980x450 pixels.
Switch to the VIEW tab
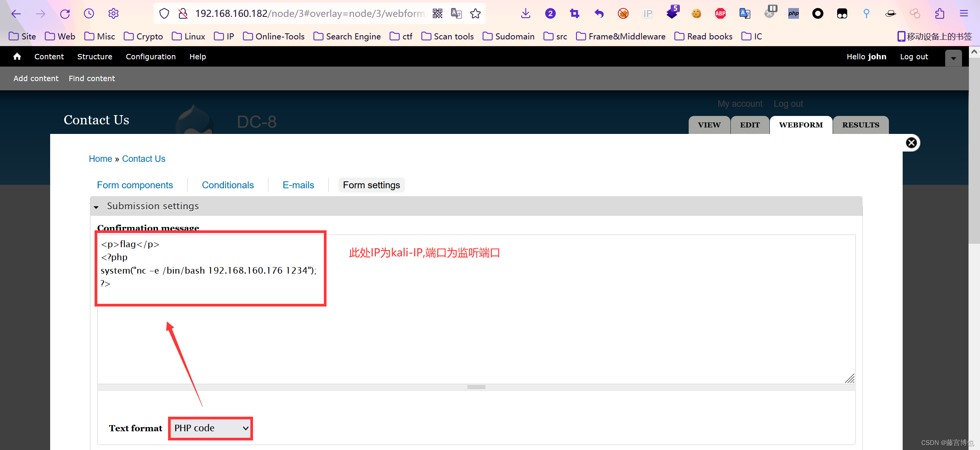point(709,125)
